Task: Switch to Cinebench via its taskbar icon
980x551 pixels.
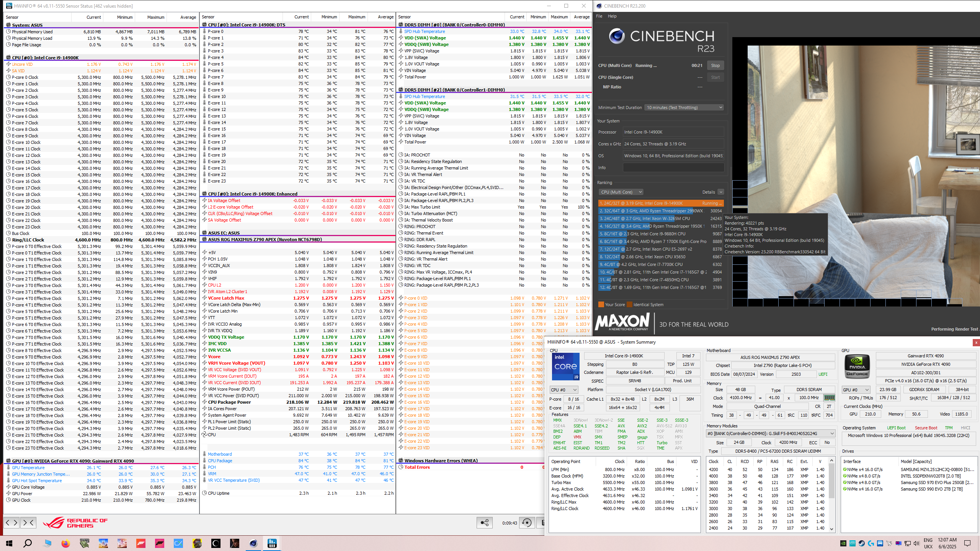Action: [x=253, y=543]
